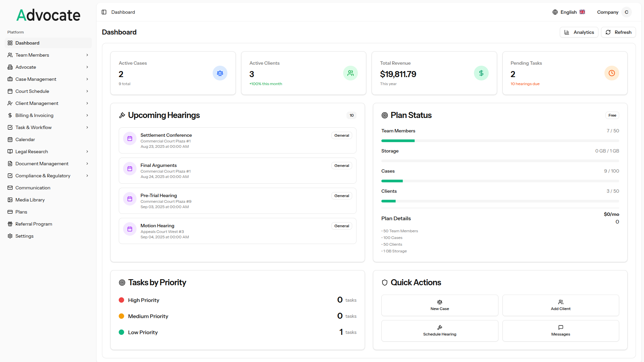Open Calendar from the sidebar
The width and height of the screenshot is (644, 362).
pyautogui.click(x=25, y=139)
